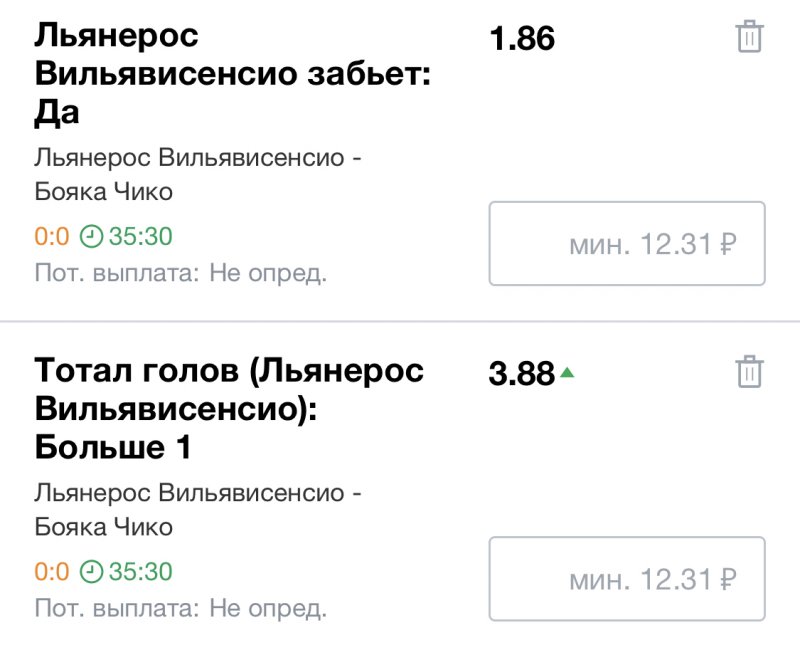Tap 'Бояка Чико' team name in first bet

(103, 191)
